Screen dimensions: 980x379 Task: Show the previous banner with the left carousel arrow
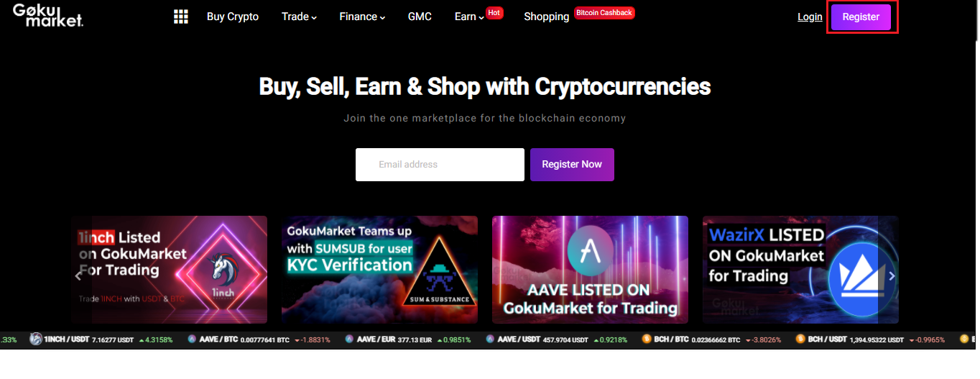(78, 275)
